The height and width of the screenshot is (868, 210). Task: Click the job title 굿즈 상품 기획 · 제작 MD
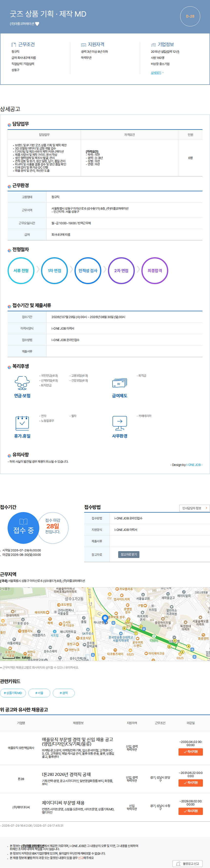[x=48, y=14]
